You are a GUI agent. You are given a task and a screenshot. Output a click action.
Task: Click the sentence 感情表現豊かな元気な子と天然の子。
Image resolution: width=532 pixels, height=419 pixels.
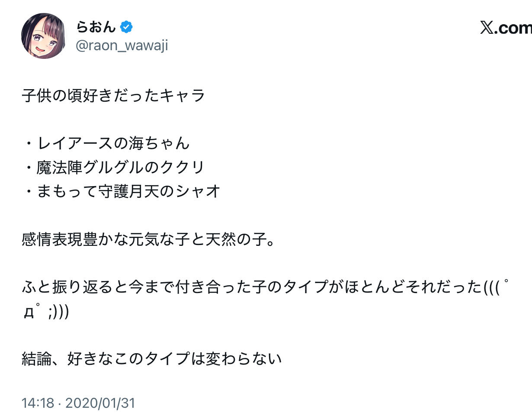click(x=148, y=239)
